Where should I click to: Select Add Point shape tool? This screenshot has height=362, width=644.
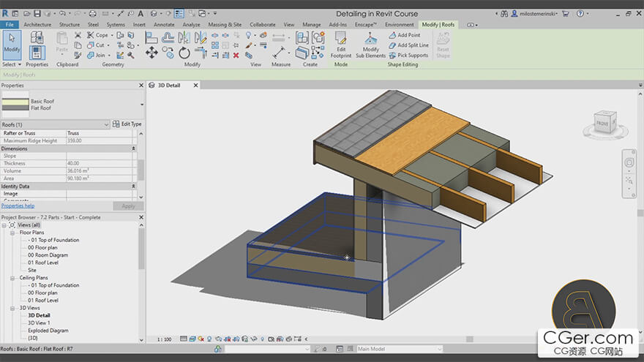pyautogui.click(x=405, y=35)
